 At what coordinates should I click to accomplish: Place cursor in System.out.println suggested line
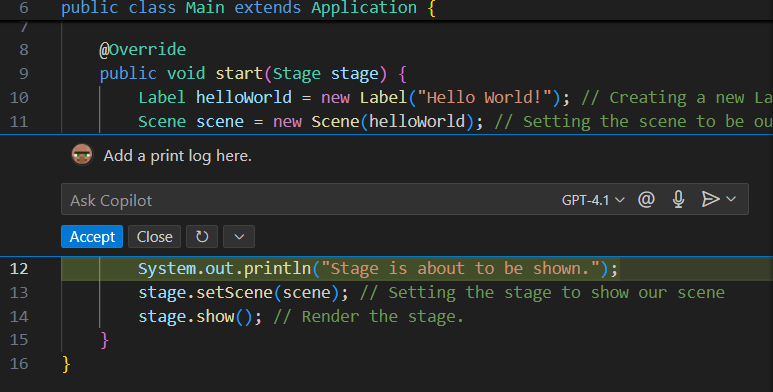click(378, 269)
